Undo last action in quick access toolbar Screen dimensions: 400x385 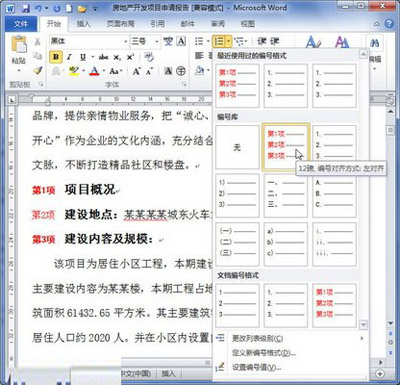click(x=38, y=8)
